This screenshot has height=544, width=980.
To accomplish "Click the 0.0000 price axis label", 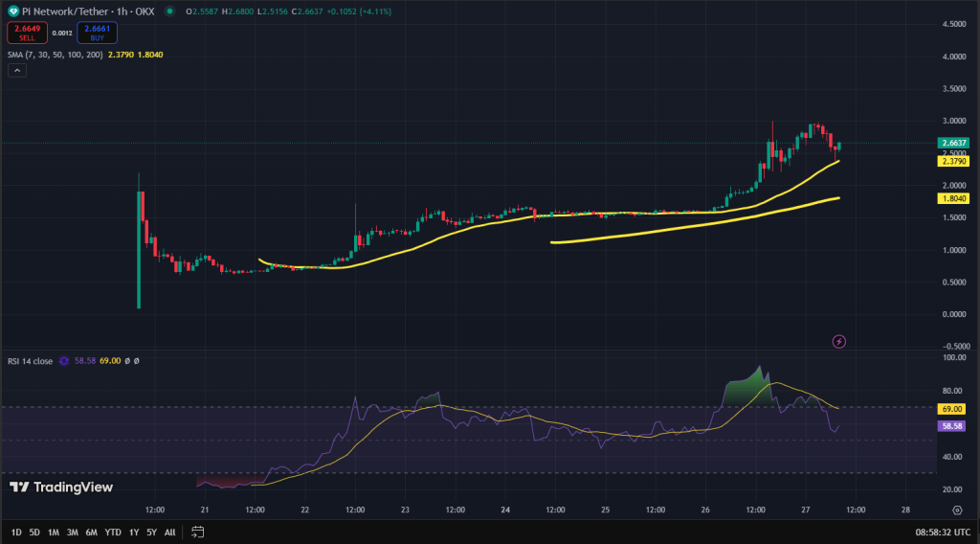I will (954, 314).
